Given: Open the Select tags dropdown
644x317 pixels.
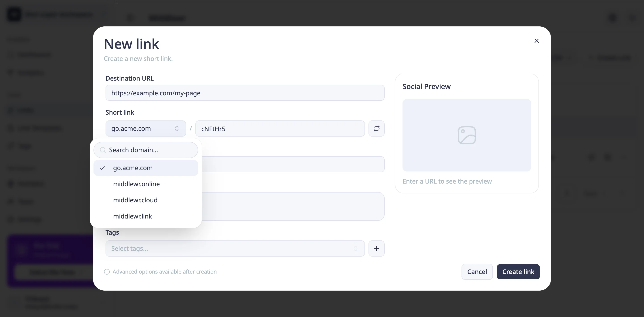Looking at the screenshot, I should pyautogui.click(x=235, y=248).
